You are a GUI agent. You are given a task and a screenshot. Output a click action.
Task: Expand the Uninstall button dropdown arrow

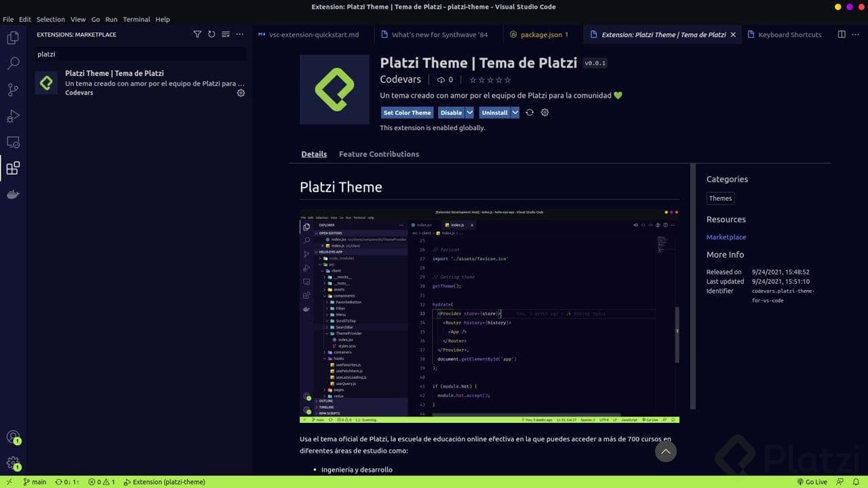515,113
